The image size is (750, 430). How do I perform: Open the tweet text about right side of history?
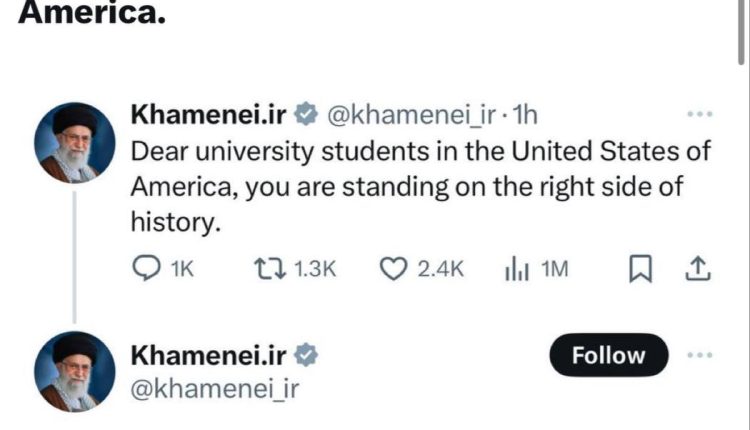(x=420, y=188)
